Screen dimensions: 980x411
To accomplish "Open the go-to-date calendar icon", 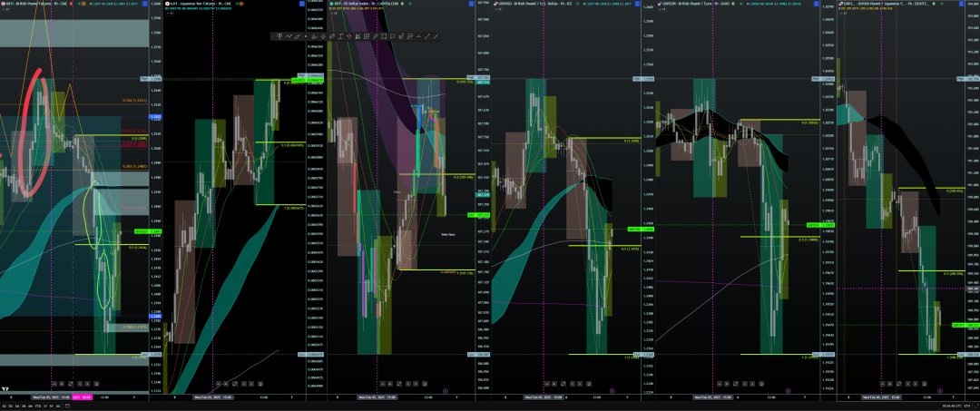I will (67, 406).
